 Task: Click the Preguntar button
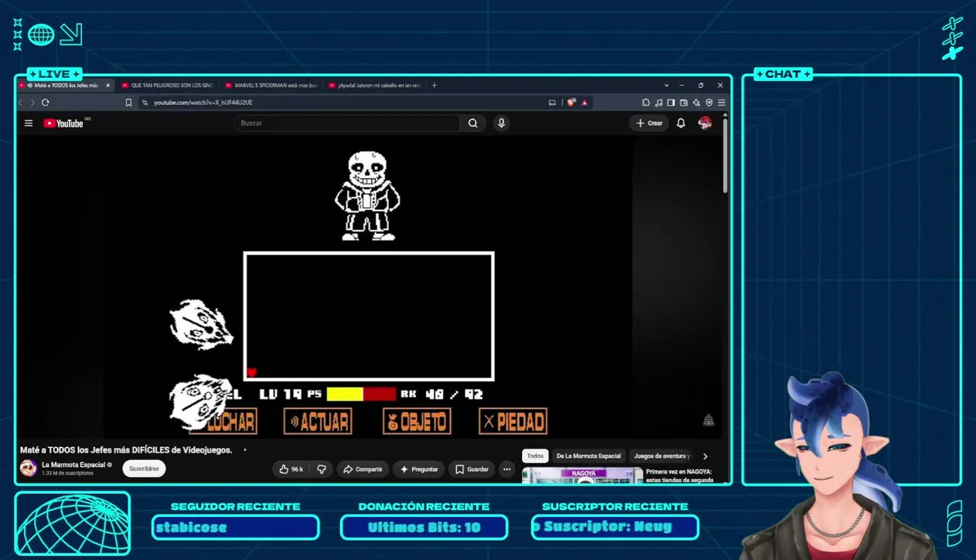[x=420, y=469]
